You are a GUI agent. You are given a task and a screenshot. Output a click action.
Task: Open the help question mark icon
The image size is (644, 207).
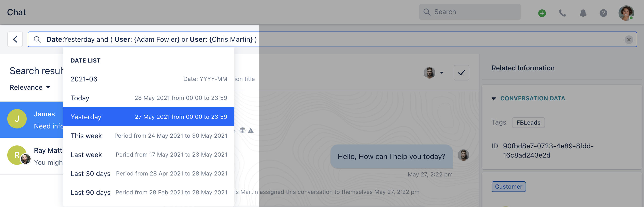[603, 13]
